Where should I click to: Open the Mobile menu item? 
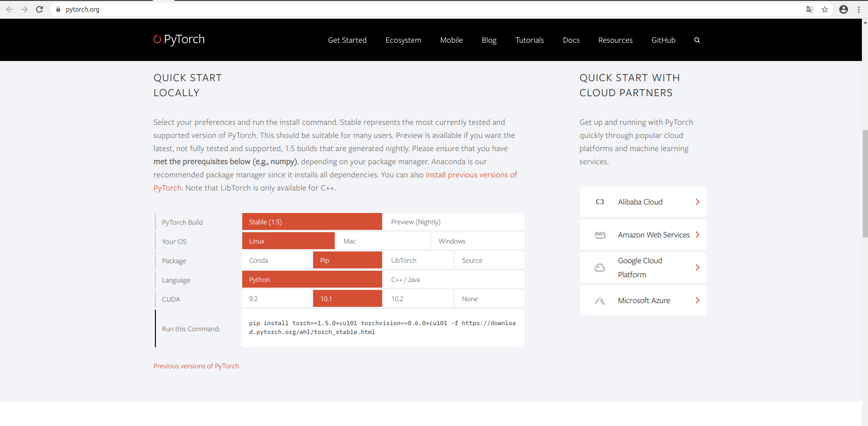click(x=452, y=40)
